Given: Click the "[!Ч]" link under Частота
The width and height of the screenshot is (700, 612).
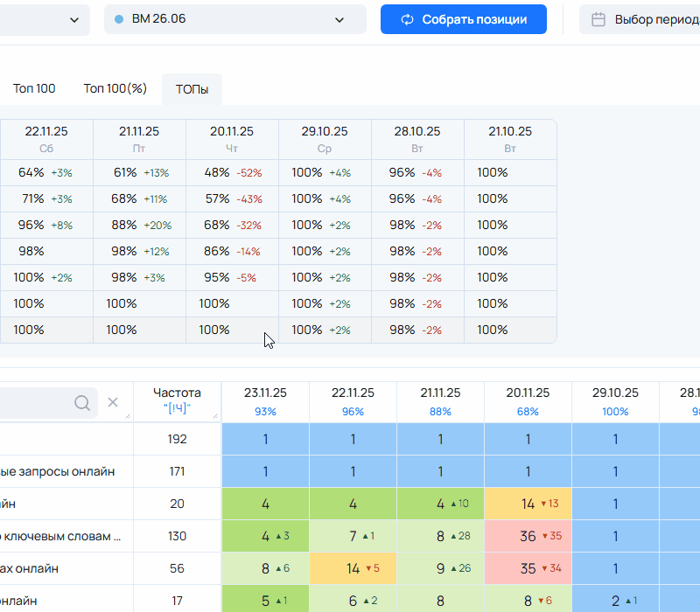Looking at the screenshot, I should [177, 409].
